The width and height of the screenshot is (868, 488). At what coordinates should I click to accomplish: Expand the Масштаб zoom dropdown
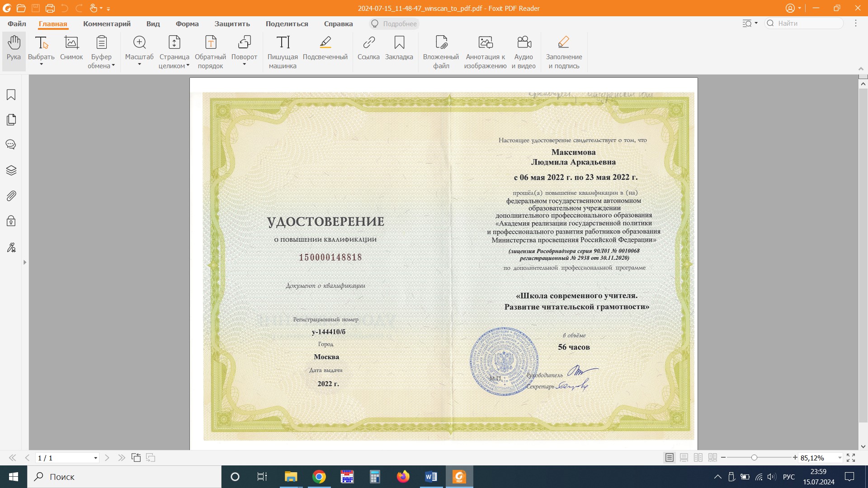point(139,65)
